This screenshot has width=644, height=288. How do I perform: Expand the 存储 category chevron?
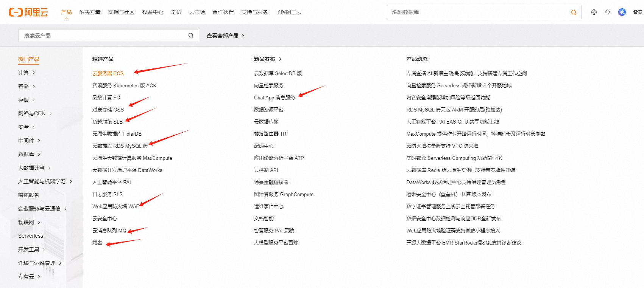34,100
